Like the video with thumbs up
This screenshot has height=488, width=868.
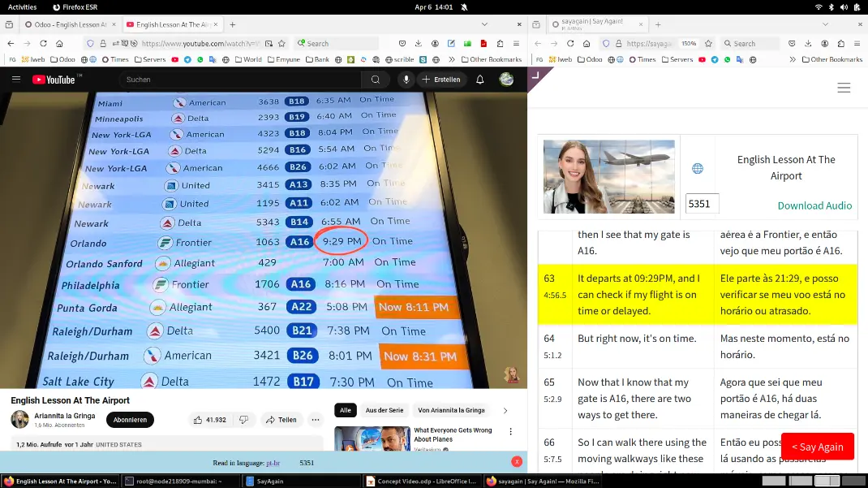click(210, 420)
